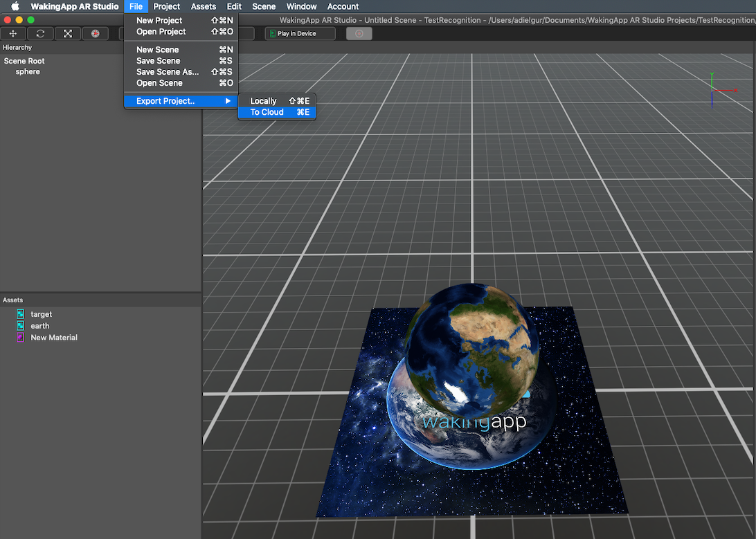The height and width of the screenshot is (539, 756).
Task: Open the Account menu
Action: click(x=343, y=6)
